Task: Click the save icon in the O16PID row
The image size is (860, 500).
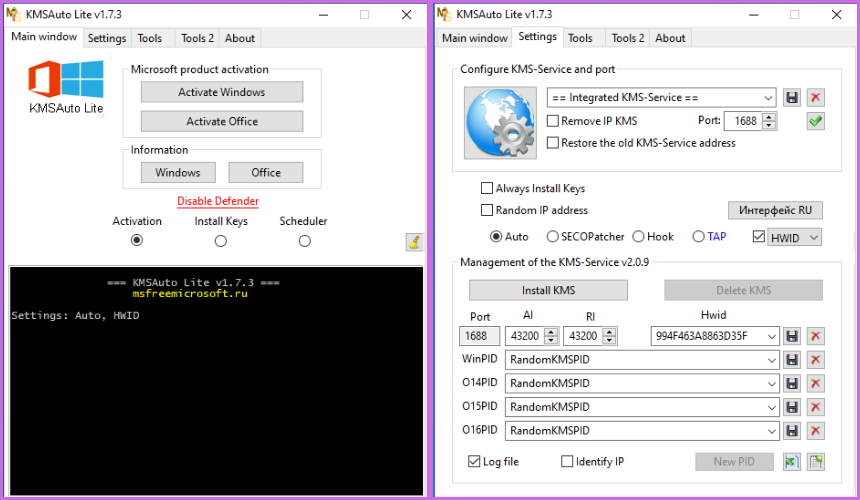Action: point(792,431)
